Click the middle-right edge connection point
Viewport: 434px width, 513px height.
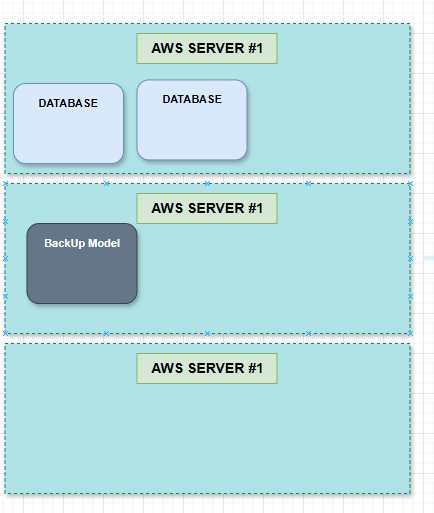[410, 258]
